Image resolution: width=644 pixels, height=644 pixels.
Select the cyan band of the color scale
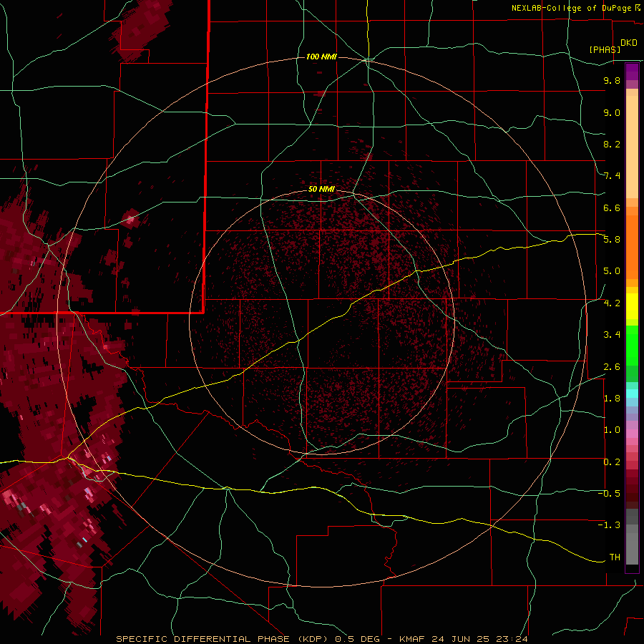[632, 394]
